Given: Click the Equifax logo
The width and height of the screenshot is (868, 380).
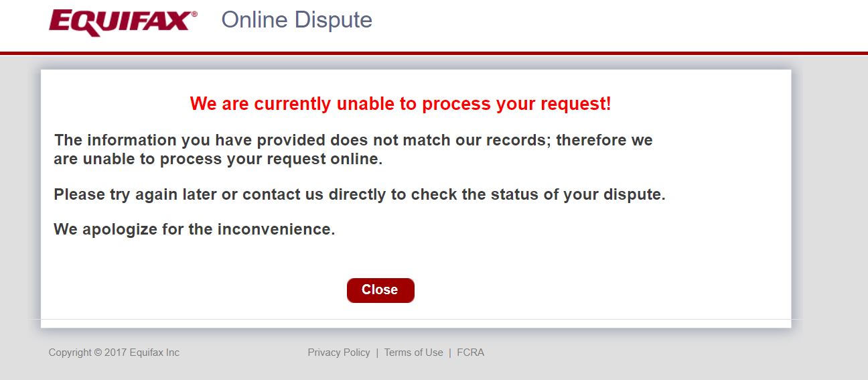Looking at the screenshot, I should (x=119, y=21).
